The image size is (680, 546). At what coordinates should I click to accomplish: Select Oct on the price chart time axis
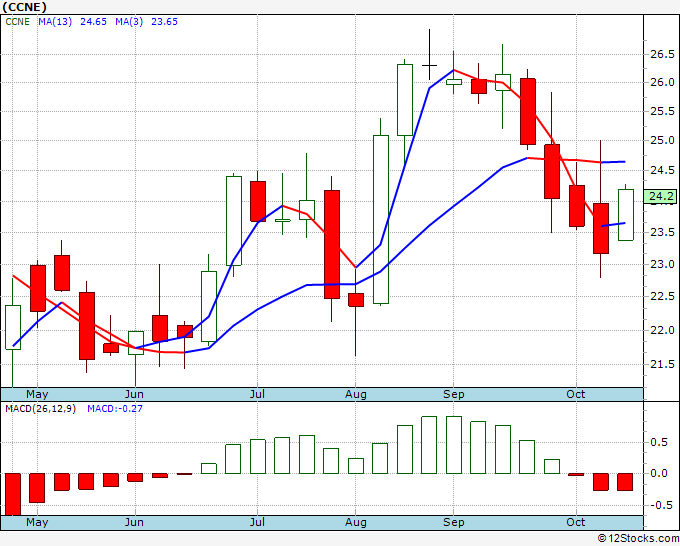pyautogui.click(x=575, y=395)
